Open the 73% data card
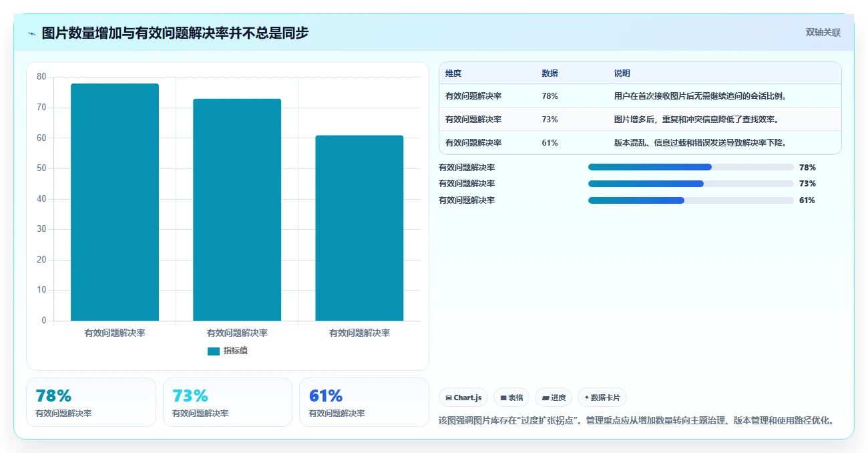 [228, 402]
